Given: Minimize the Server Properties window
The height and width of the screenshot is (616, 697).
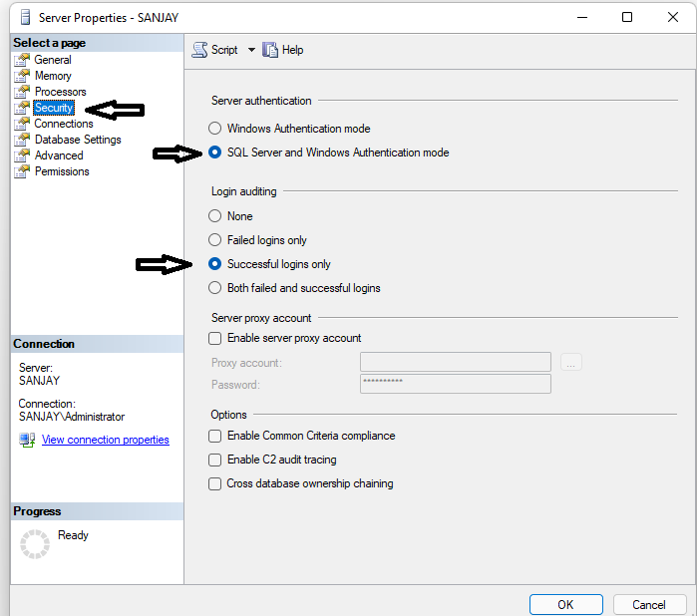Looking at the screenshot, I should 582,17.
